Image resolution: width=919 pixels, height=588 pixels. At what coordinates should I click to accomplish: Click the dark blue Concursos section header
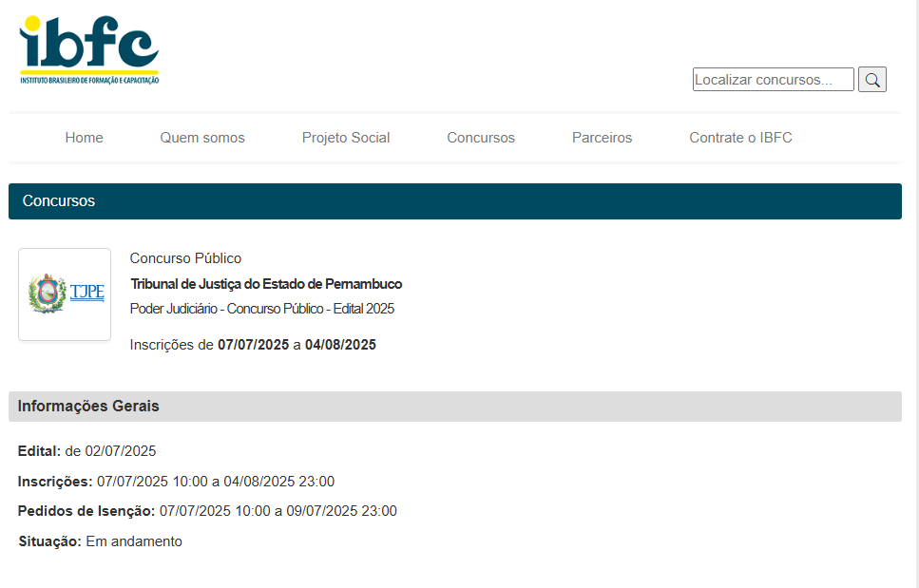[454, 201]
